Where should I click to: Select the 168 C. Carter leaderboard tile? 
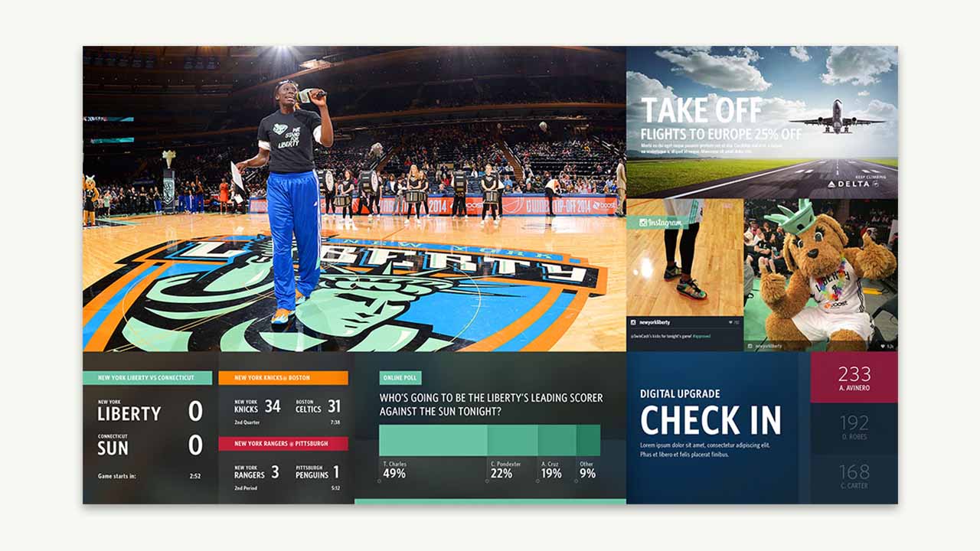(854, 478)
